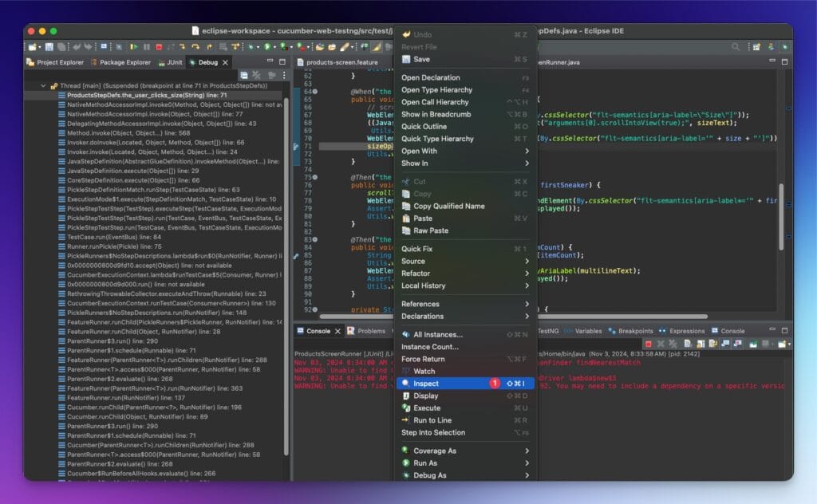Click the Skip All Breakpoints toolbar icon
Viewport: 817px width, 504px height.
(x=119, y=47)
